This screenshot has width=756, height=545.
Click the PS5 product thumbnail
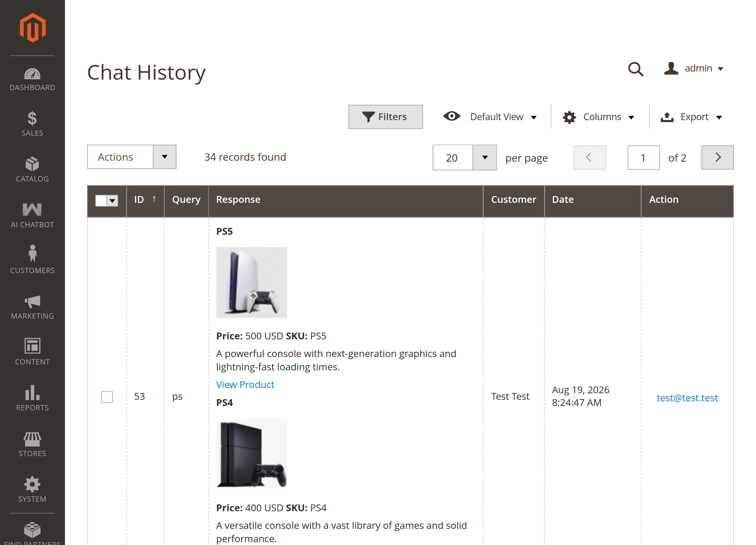point(252,282)
